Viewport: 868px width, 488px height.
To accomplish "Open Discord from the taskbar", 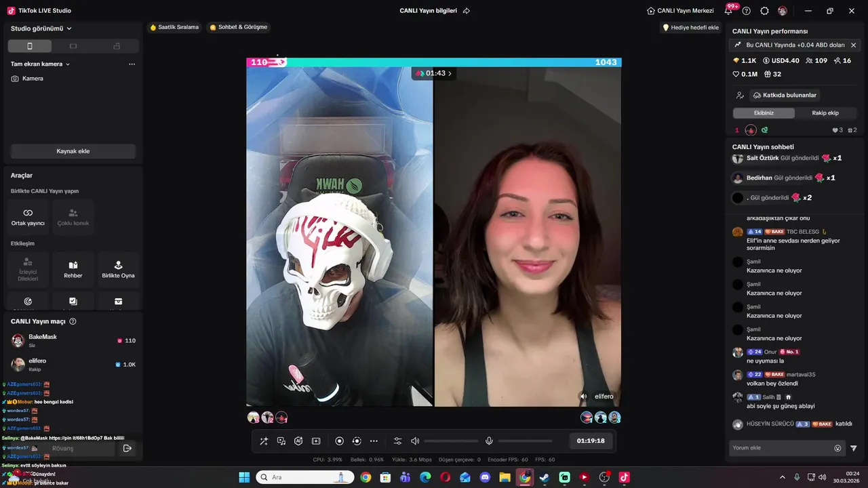I will [x=485, y=477].
